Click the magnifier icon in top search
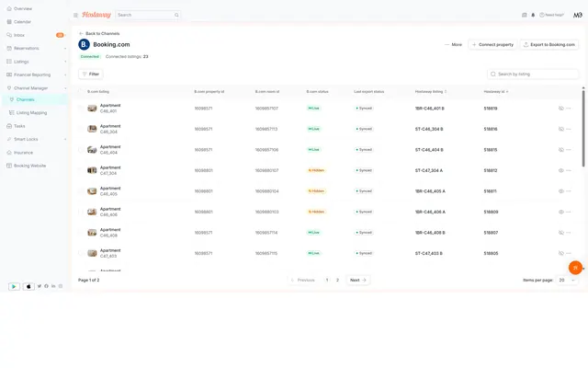Image resolution: width=588 pixels, height=368 pixels. pos(176,15)
